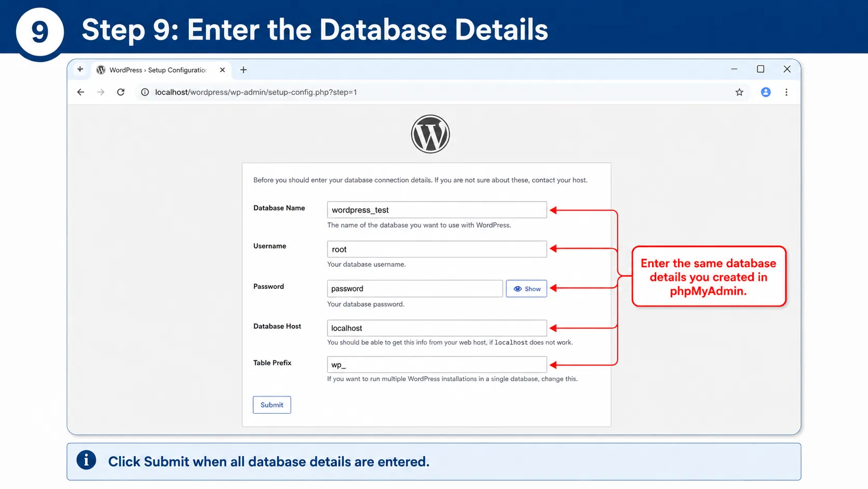Click the Table Prefix label
This screenshot has height=489, width=868.
point(273,363)
